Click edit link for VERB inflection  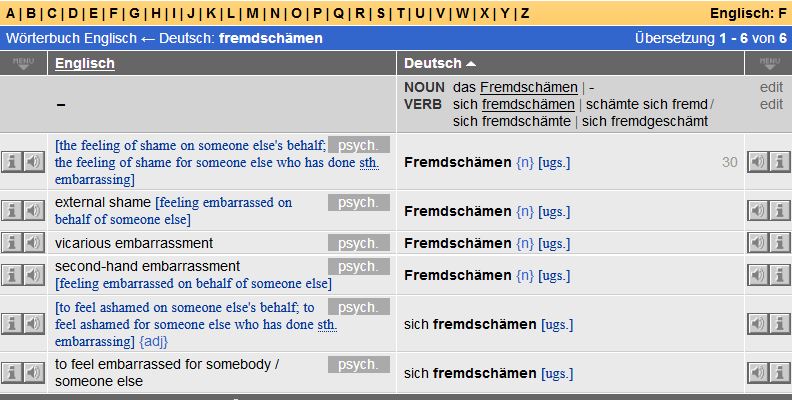771,105
